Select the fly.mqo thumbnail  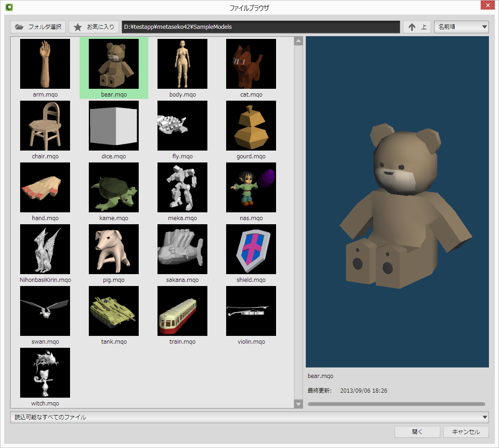click(x=182, y=126)
